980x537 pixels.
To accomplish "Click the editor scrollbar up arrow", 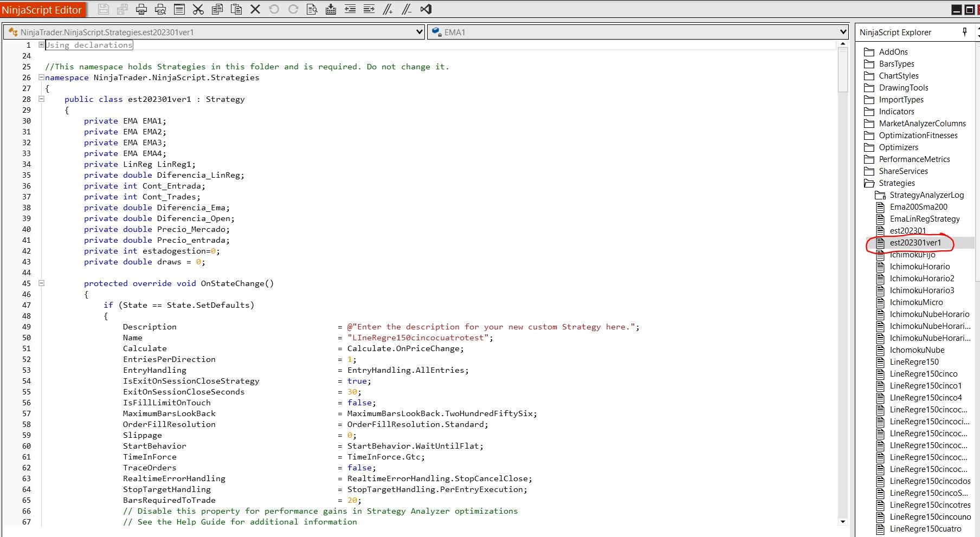I will (x=842, y=44).
